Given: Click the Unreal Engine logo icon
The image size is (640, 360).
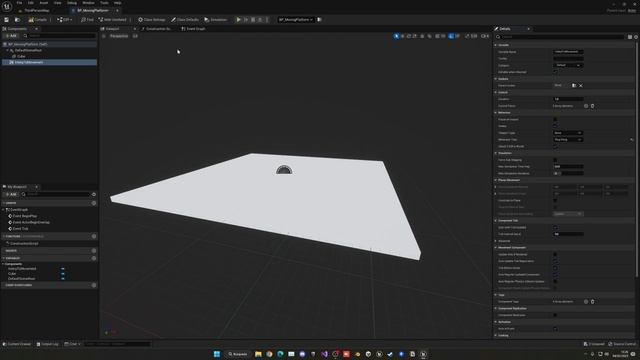Looking at the screenshot, I should 7,7.
